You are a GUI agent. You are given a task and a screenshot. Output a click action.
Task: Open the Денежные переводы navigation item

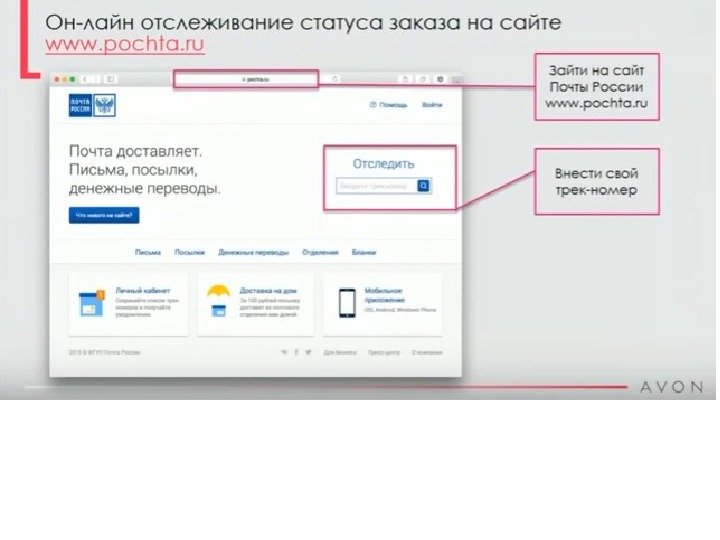point(253,253)
